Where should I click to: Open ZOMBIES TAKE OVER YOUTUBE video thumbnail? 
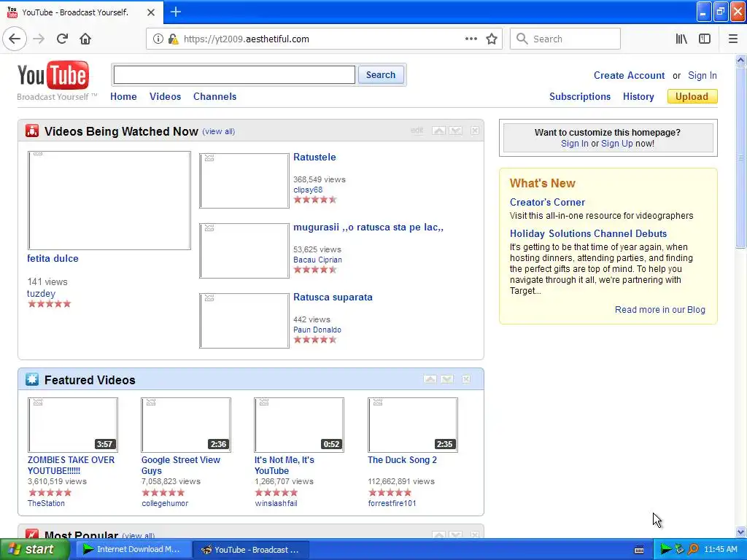pos(73,425)
